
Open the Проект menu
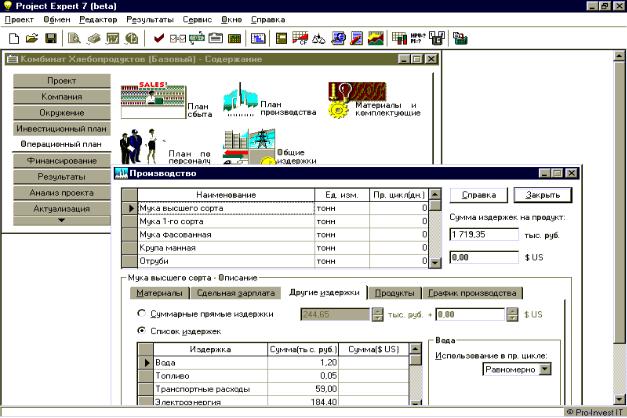click(x=19, y=20)
